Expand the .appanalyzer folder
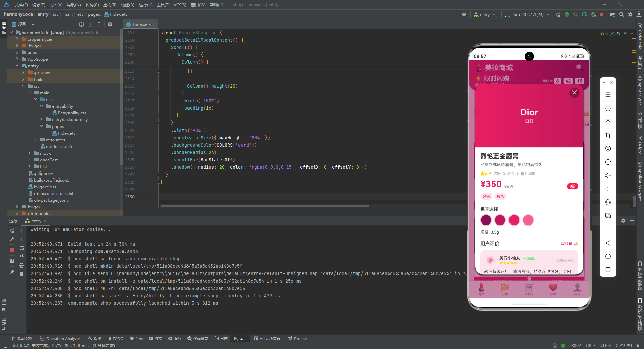Viewport: 644px width, 349px height. pos(17,39)
